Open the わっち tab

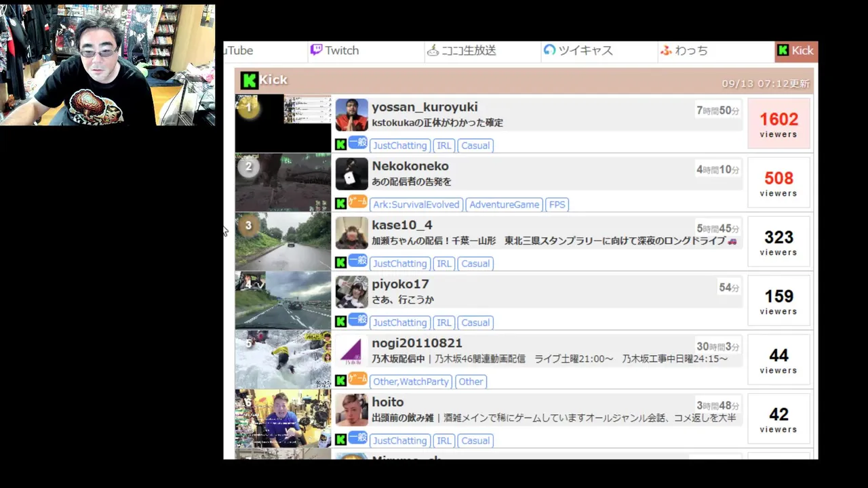coord(716,51)
